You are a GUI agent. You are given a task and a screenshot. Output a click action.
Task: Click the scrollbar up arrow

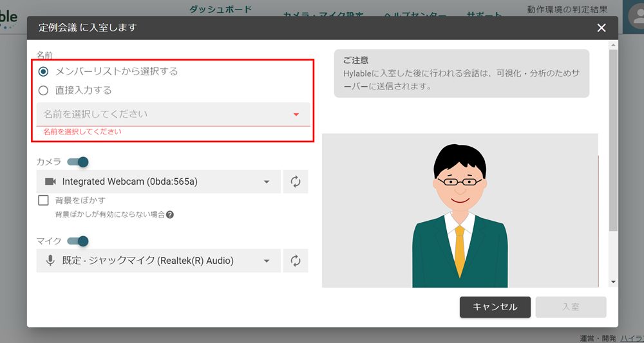pos(613,44)
